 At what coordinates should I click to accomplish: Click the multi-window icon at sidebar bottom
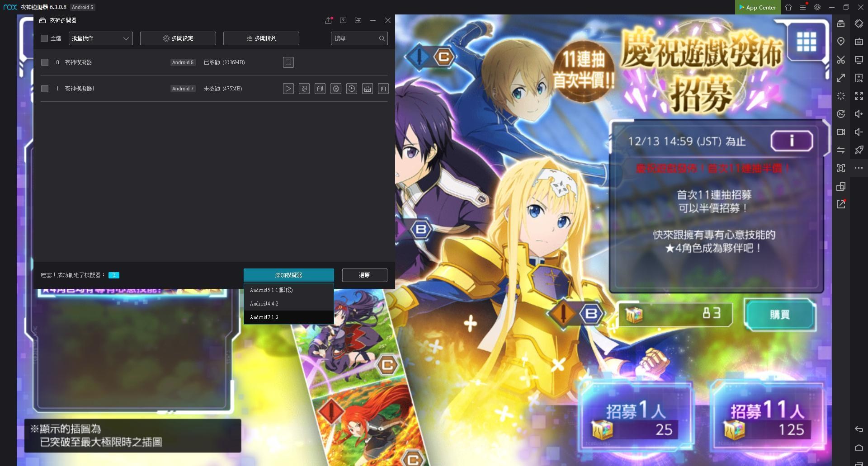859,464
